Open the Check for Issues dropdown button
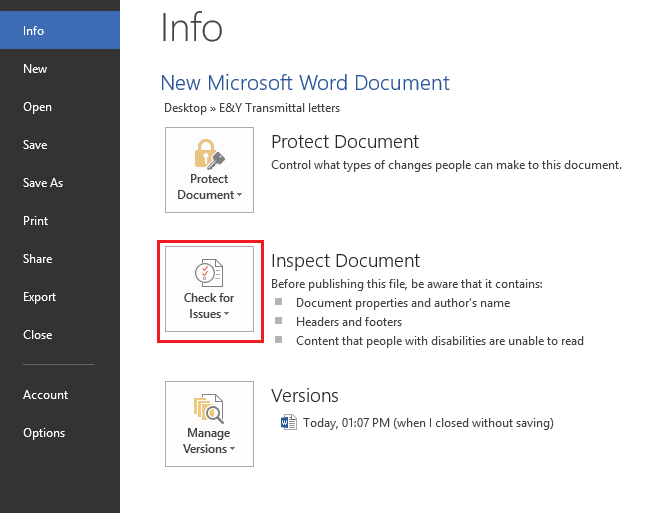The height and width of the screenshot is (513, 646). 209,289
